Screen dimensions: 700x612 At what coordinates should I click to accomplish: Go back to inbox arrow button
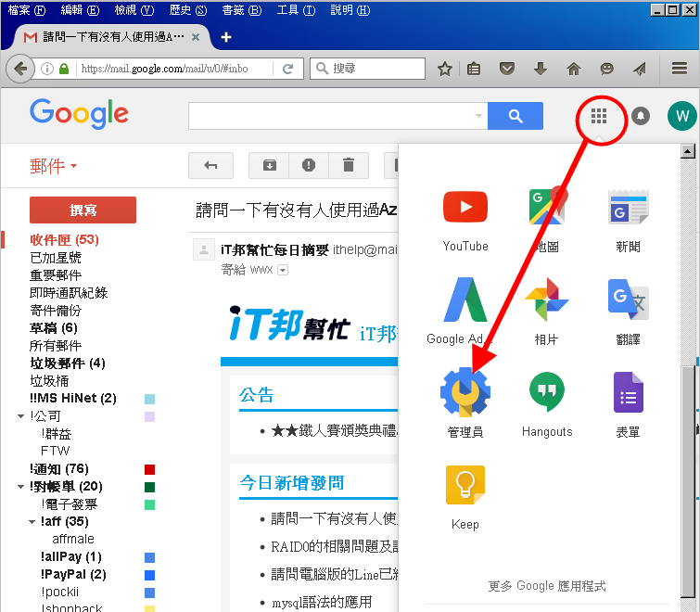pyautogui.click(x=210, y=166)
